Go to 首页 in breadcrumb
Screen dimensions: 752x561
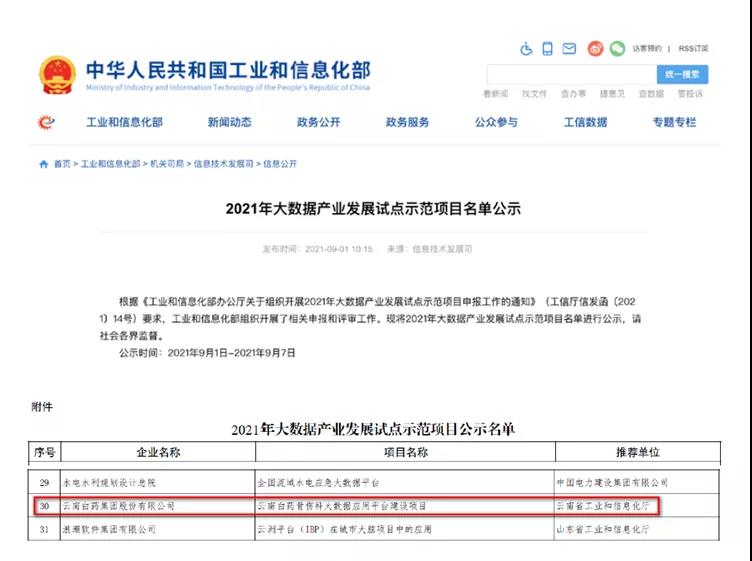coord(62,164)
